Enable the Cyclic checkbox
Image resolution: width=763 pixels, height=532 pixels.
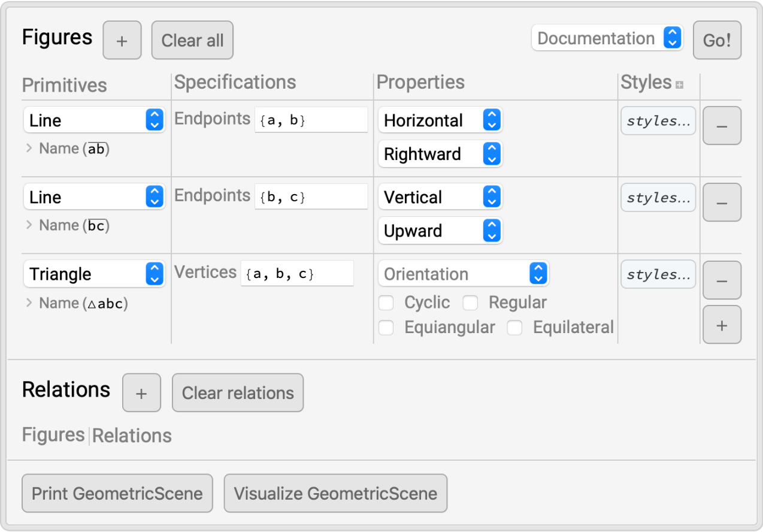click(386, 303)
